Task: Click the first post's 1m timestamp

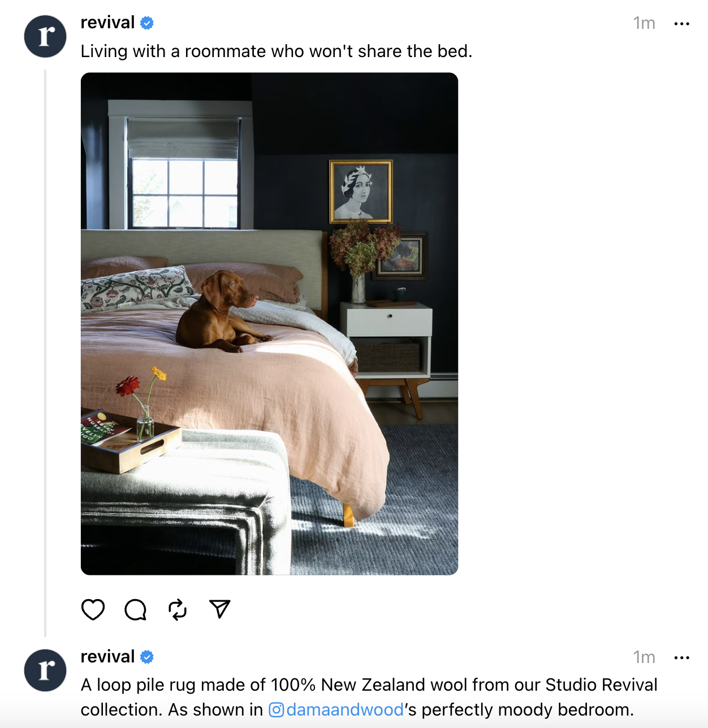Action: [644, 23]
